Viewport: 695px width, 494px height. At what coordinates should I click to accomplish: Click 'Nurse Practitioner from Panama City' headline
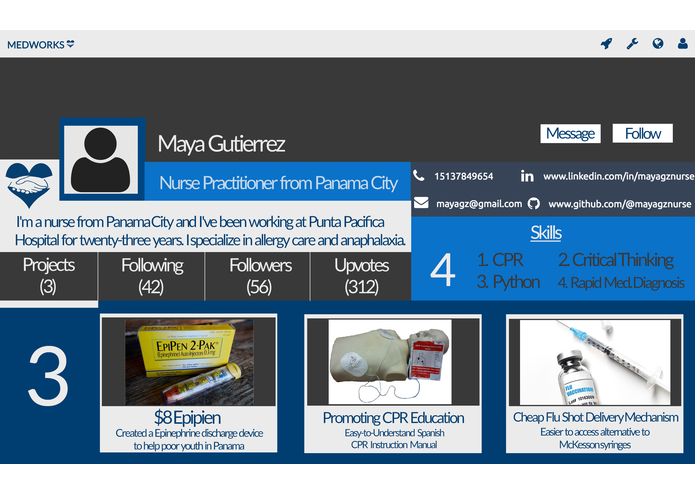(278, 183)
